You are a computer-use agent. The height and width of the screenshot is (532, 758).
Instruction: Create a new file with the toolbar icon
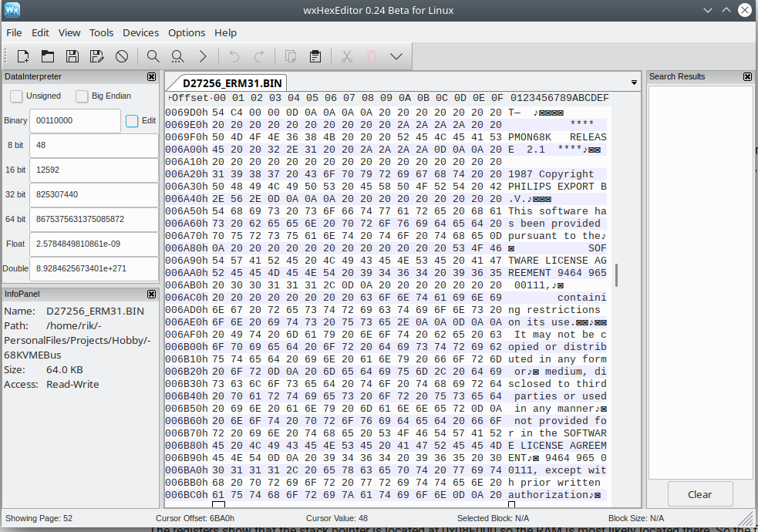pos(22,56)
